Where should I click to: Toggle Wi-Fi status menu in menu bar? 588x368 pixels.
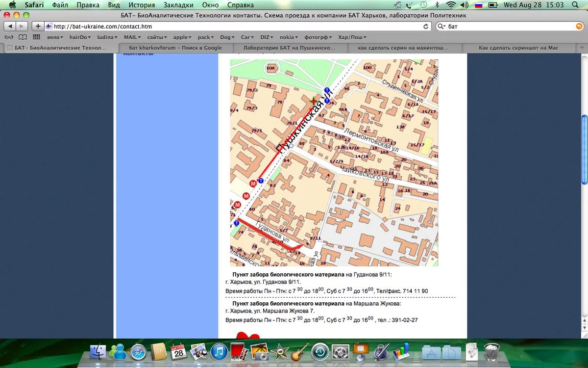[450, 5]
